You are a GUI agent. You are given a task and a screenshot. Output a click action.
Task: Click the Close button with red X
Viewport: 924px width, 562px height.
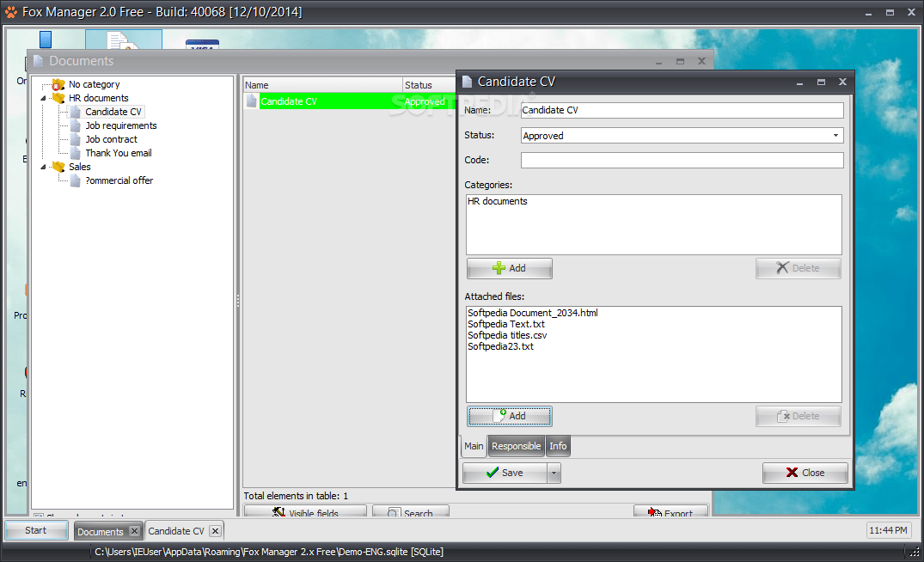(x=805, y=473)
